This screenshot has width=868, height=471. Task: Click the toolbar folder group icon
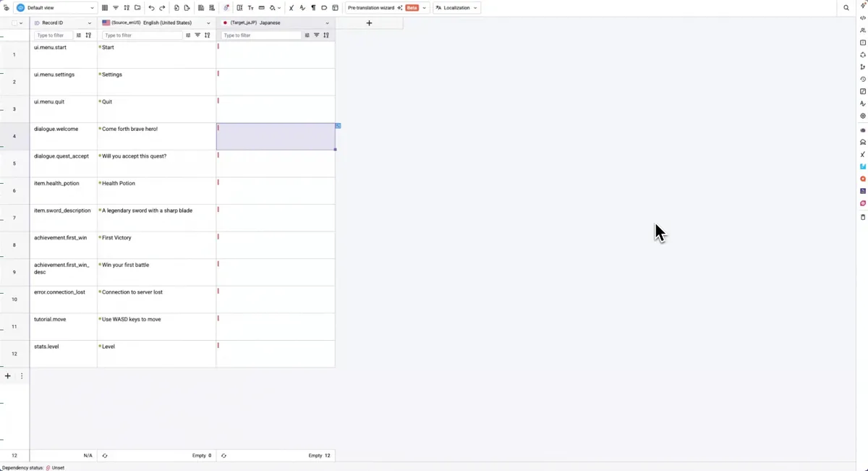[x=137, y=8]
